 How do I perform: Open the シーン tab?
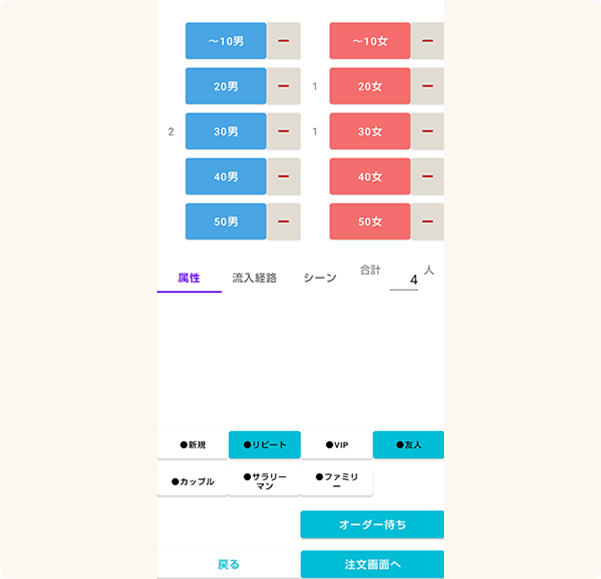pos(320,278)
